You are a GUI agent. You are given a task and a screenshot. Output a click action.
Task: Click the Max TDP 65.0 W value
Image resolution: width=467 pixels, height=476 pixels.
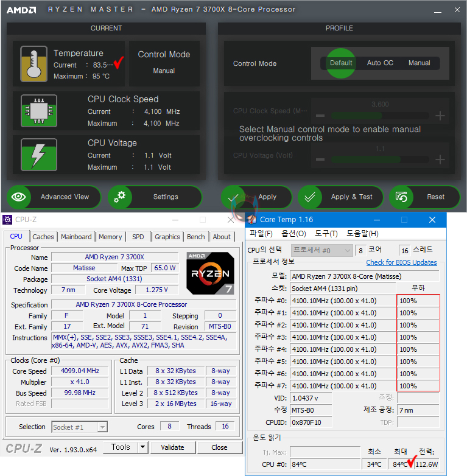point(165,268)
